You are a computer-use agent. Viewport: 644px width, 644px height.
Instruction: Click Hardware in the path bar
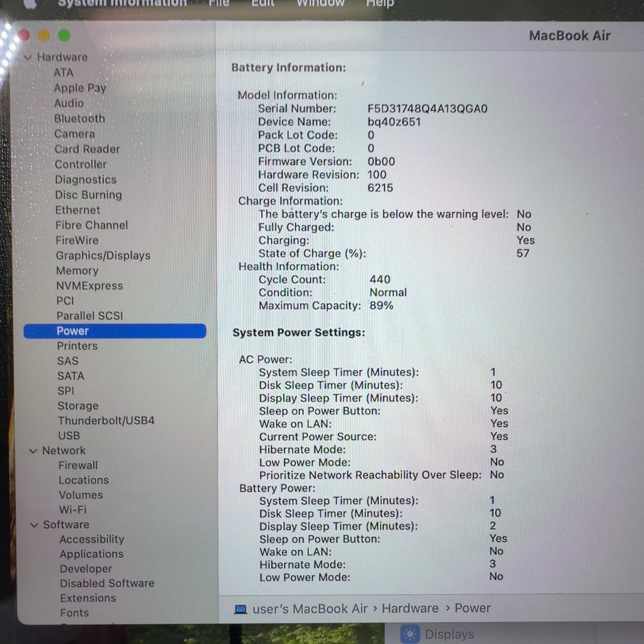410,608
